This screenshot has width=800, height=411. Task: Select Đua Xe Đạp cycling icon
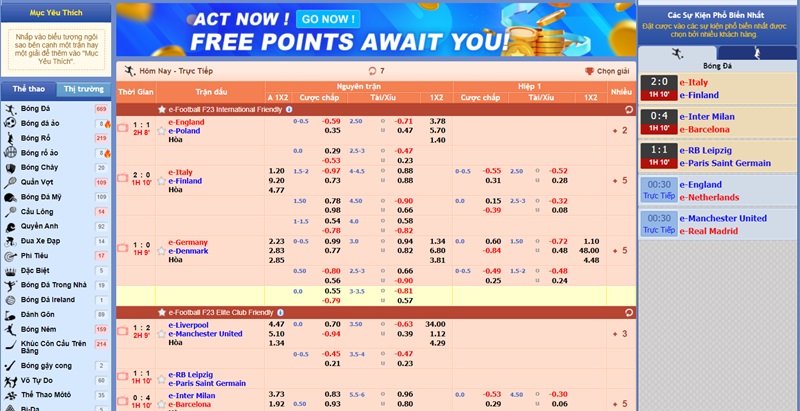pyautogui.click(x=10, y=241)
